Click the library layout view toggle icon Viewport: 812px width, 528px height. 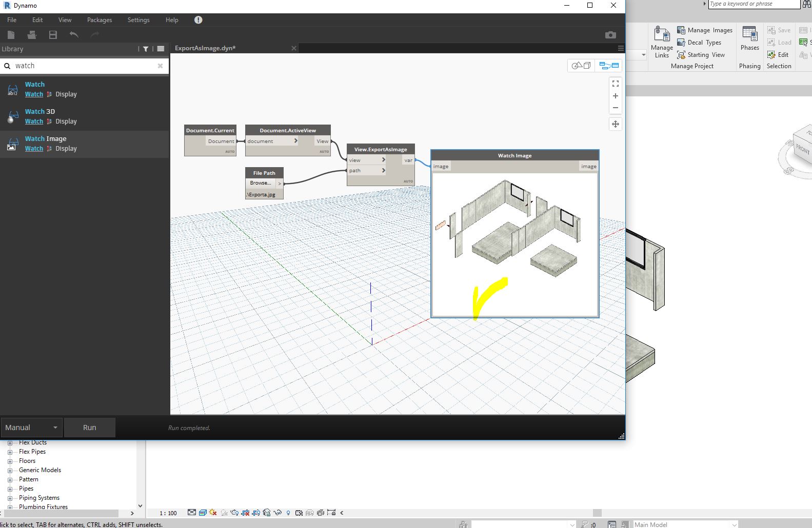(x=161, y=49)
